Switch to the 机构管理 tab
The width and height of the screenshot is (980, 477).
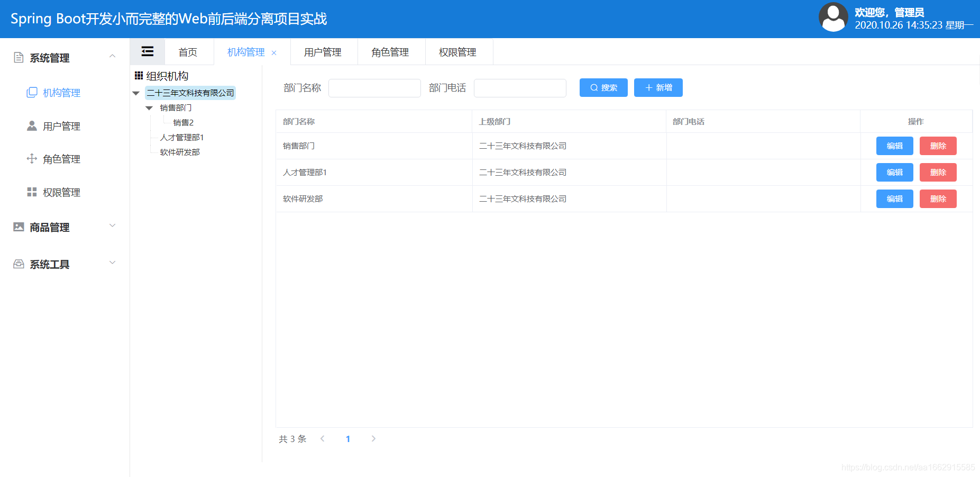point(246,52)
